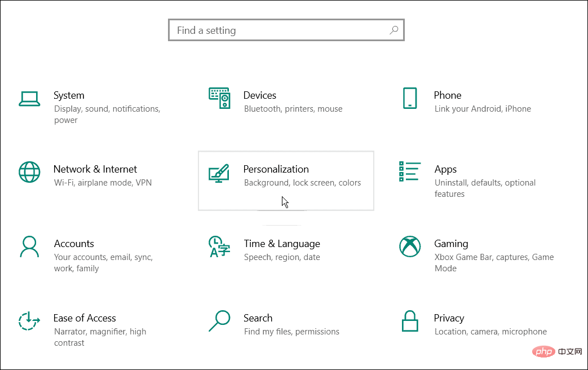Click the Privacy padlock icon
The image size is (588, 370).
pos(410,321)
